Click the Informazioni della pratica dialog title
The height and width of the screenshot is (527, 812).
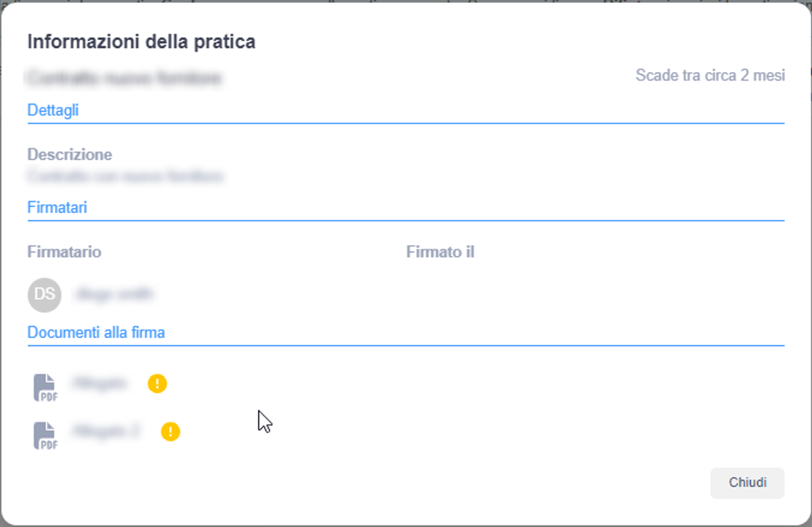[x=141, y=41]
